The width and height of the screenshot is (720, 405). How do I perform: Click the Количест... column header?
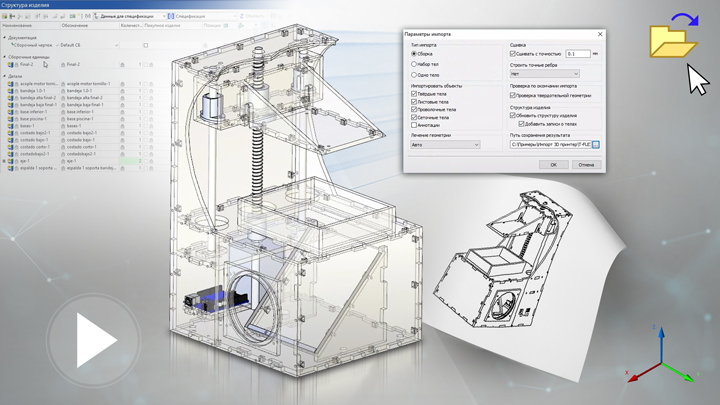point(131,26)
